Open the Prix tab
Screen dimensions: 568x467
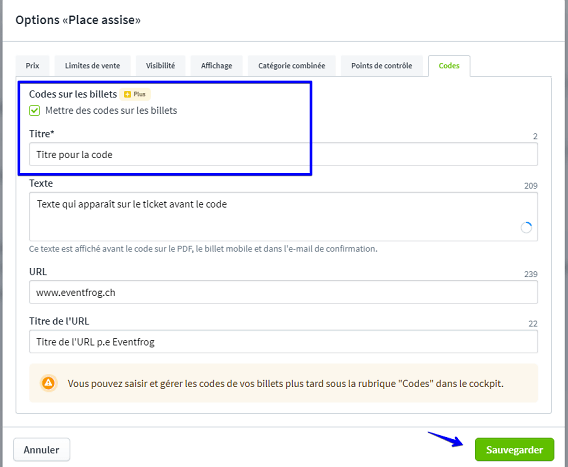click(x=33, y=66)
